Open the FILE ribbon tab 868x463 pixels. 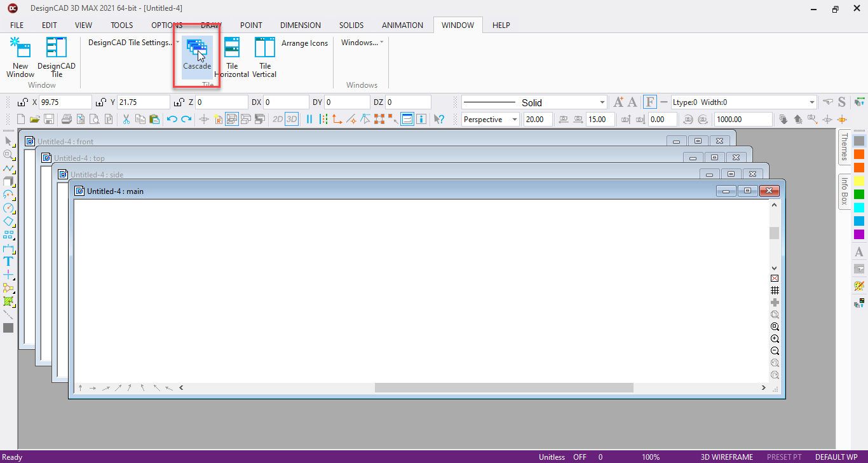coord(17,25)
